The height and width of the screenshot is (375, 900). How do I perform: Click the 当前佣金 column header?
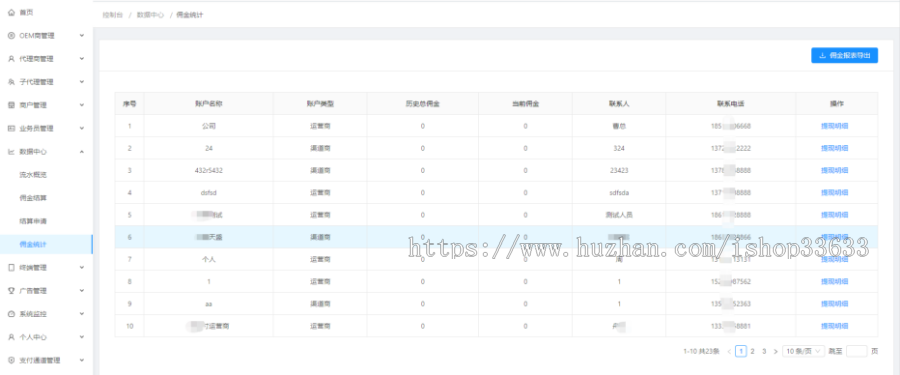(x=525, y=104)
